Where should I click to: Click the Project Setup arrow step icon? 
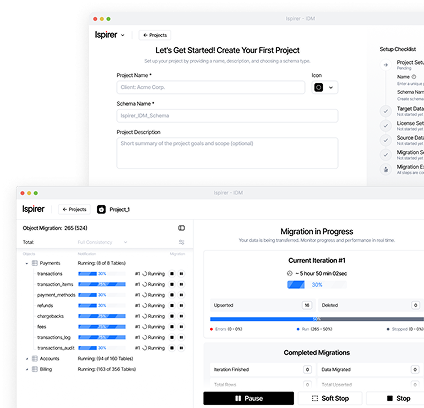coord(386,65)
